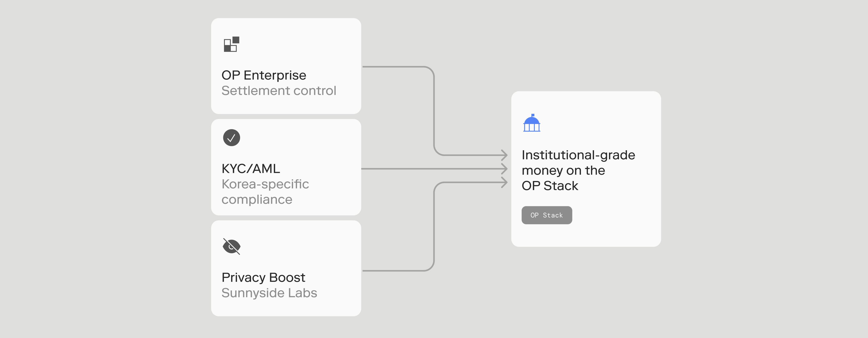Click the crossed-out eye privacy icon
This screenshot has width=868, height=338.
click(231, 246)
